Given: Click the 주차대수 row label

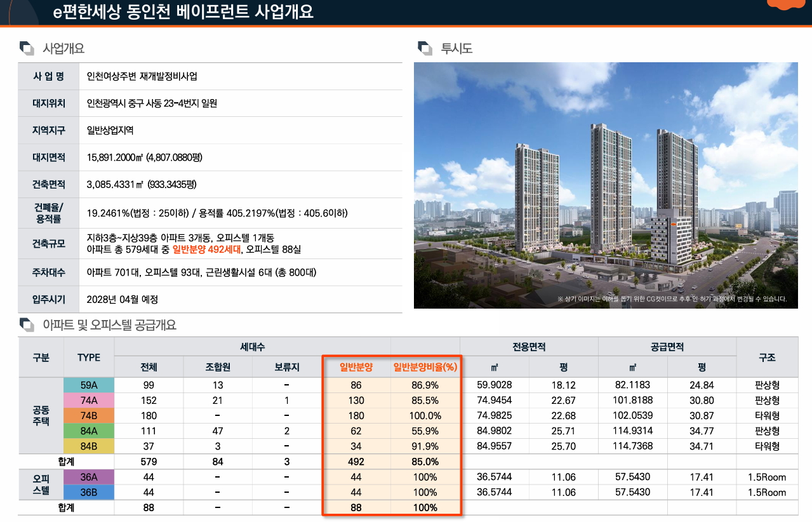Looking at the screenshot, I should pos(49,272).
